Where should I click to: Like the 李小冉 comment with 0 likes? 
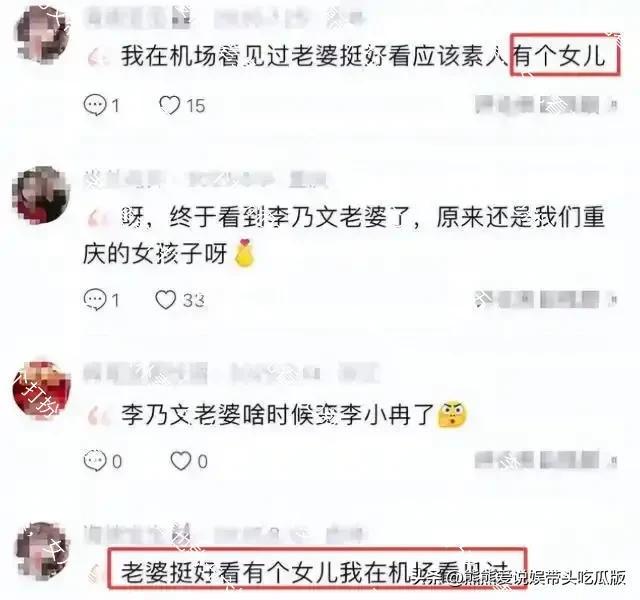pos(181,461)
